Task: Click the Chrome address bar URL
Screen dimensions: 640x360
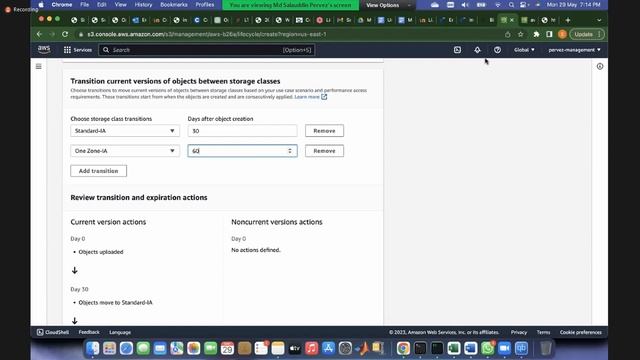Action: [x=207, y=34]
